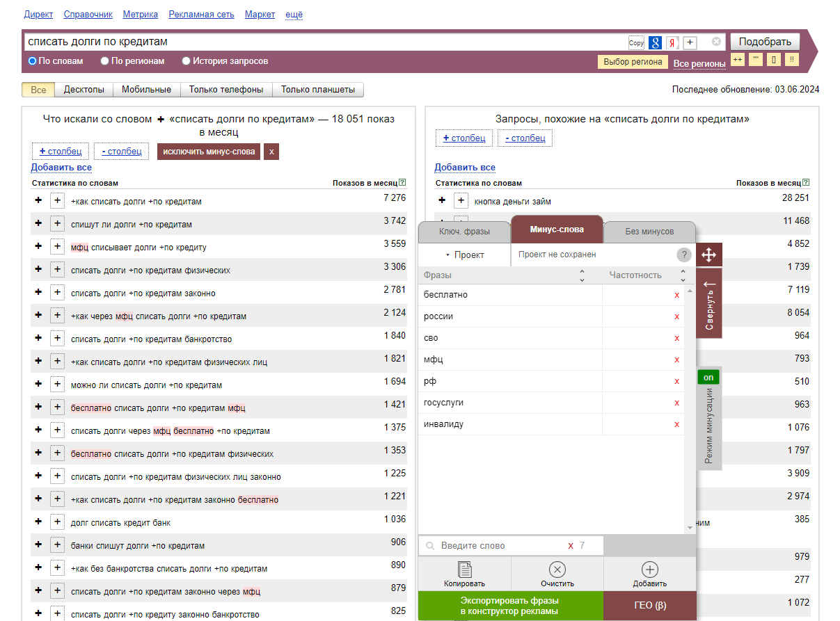This screenshot has height=621, width=840.
Task: Remove 'госуслуги' from minus-words list
Action: pos(676,403)
